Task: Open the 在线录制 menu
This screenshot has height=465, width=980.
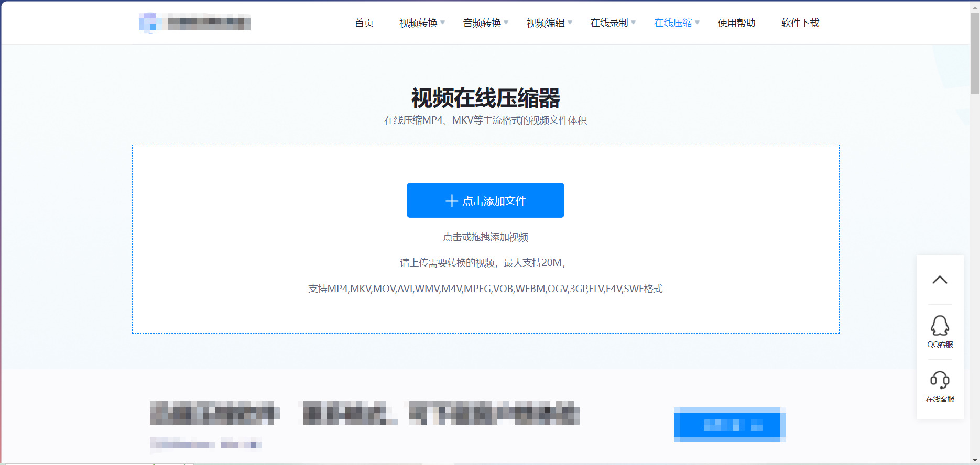Action: point(609,23)
